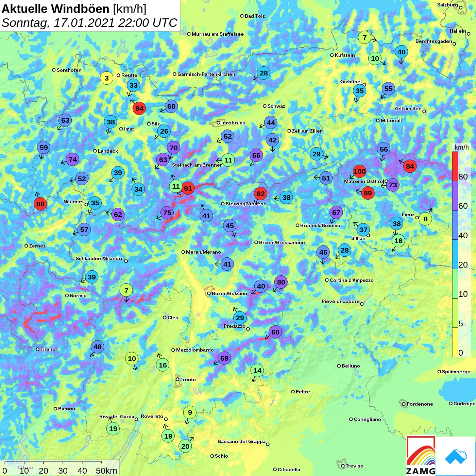Click the Bormio town label
Image resolution: width=476 pixels, height=476 pixels.
point(78,295)
